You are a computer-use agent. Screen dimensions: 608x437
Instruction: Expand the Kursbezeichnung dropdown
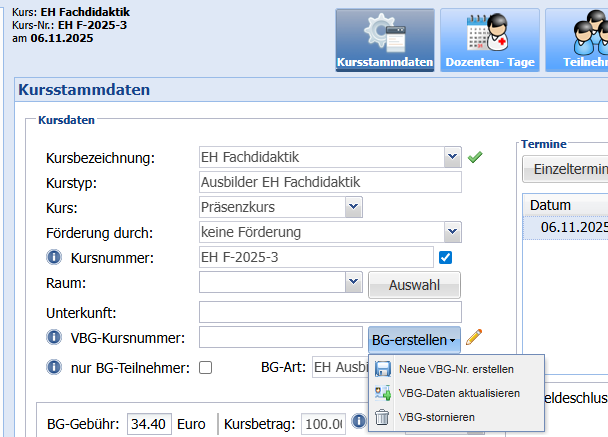pos(451,157)
